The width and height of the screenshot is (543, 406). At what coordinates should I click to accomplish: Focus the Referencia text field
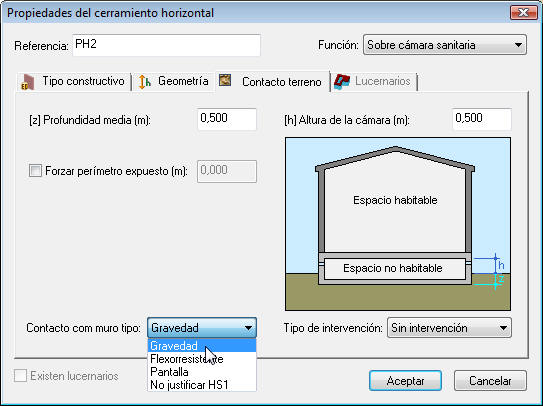[x=166, y=45]
